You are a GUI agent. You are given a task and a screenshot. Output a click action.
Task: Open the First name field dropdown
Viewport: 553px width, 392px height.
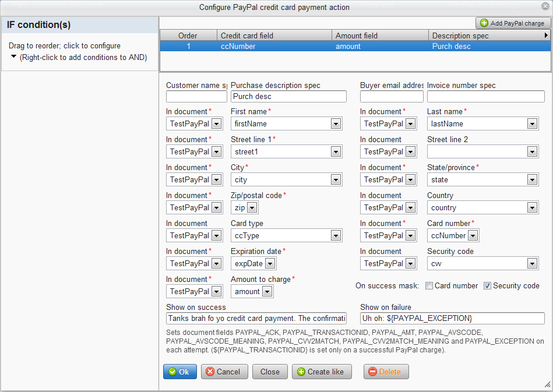(x=336, y=123)
